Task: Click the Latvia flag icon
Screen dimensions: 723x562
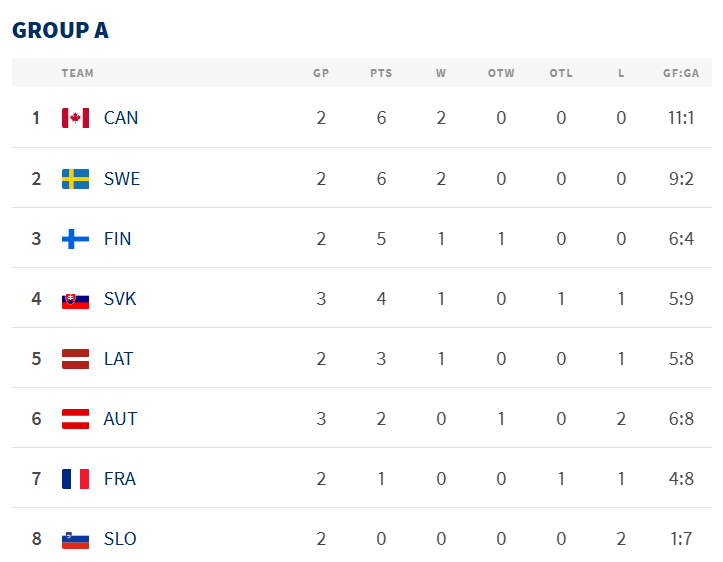Action: [x=76, y=359]
